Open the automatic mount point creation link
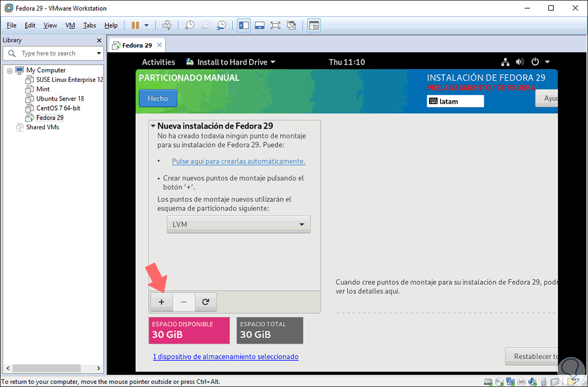588x387 pixels. (238, 161)
